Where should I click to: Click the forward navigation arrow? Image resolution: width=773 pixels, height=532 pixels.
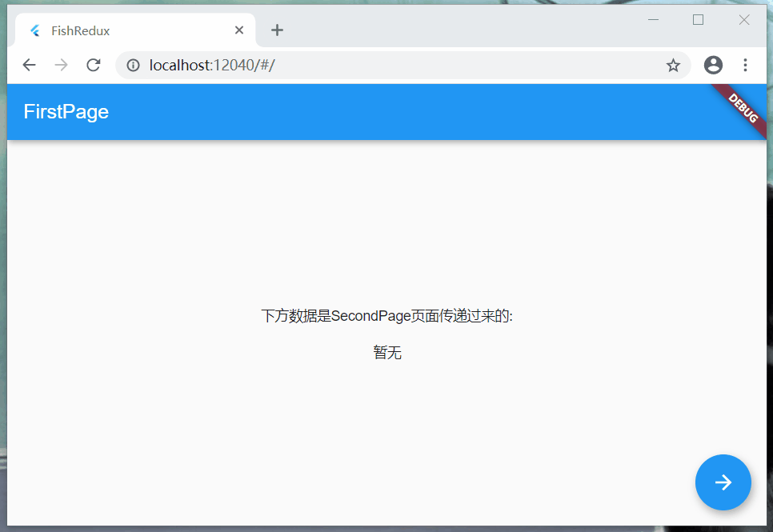(61, 65)
